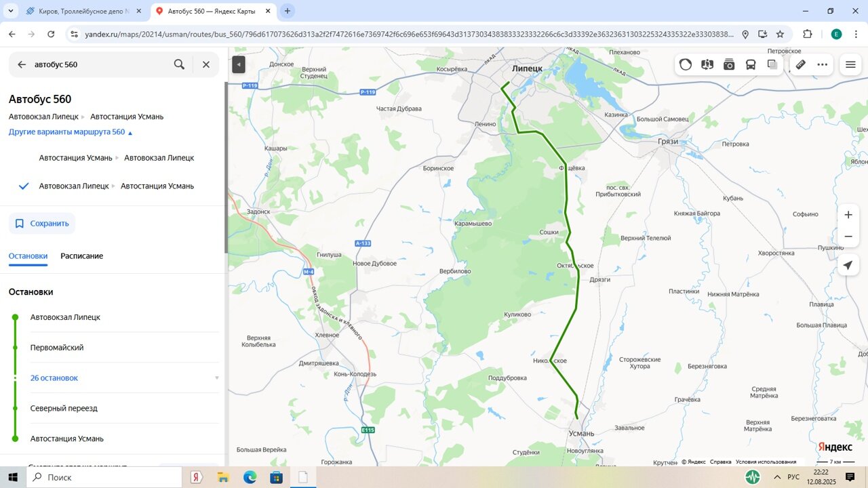Collapse Другие варианты маршрута 560
The width and height of the screenshot is (868, 488).
pos(71,132)
